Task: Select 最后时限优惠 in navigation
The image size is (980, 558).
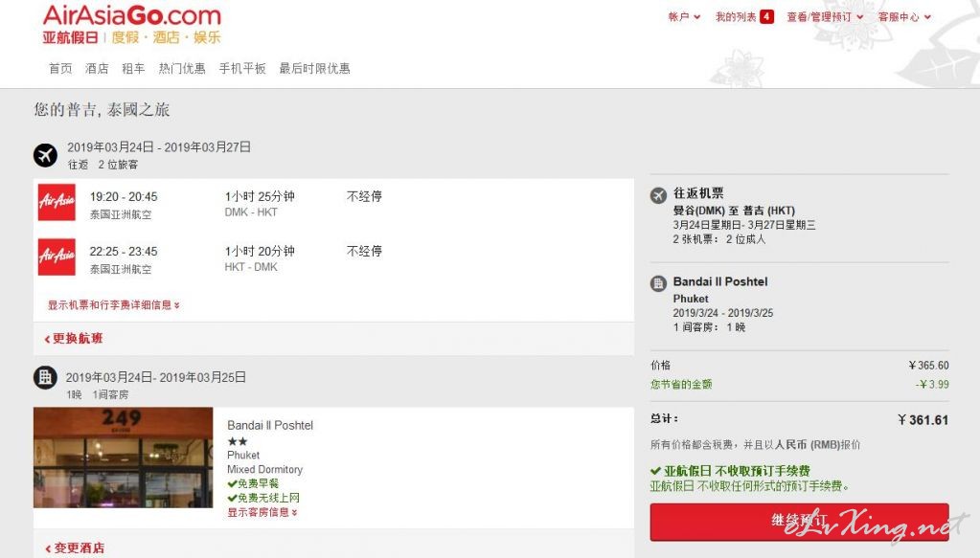Action: [314, 69]
